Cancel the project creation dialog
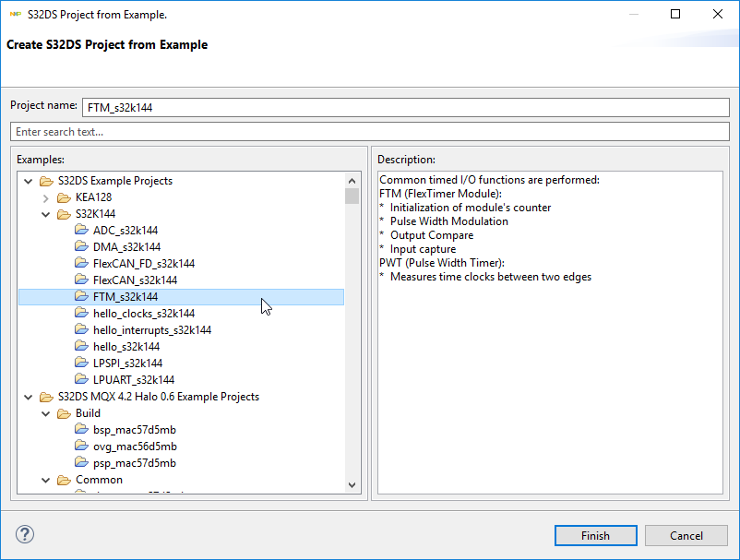 click(686, 535)
